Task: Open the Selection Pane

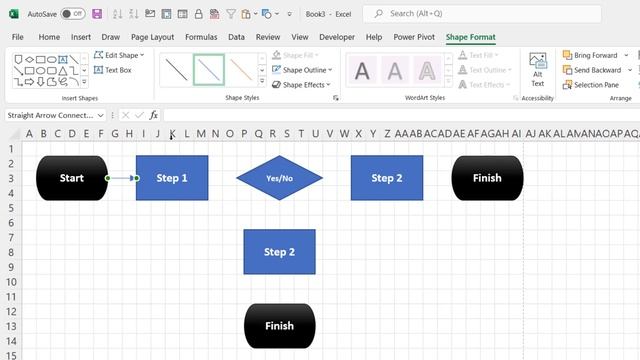Action: 591,85
